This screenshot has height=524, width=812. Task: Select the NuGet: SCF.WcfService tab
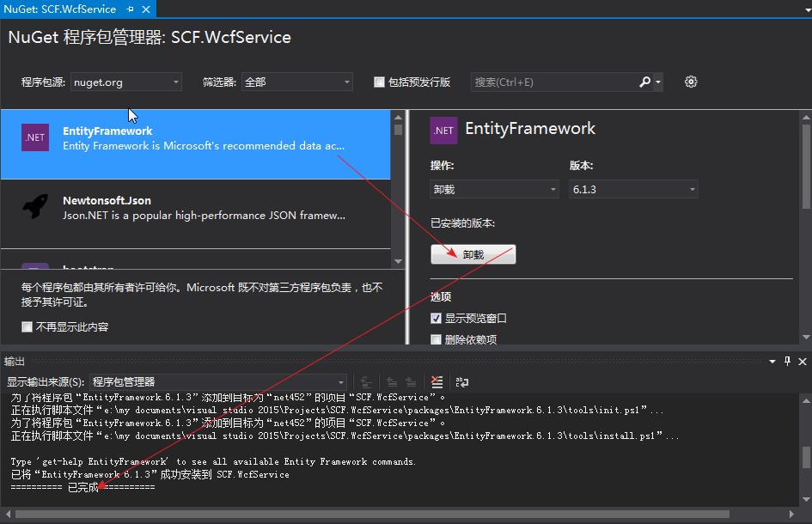coord(60,9)
